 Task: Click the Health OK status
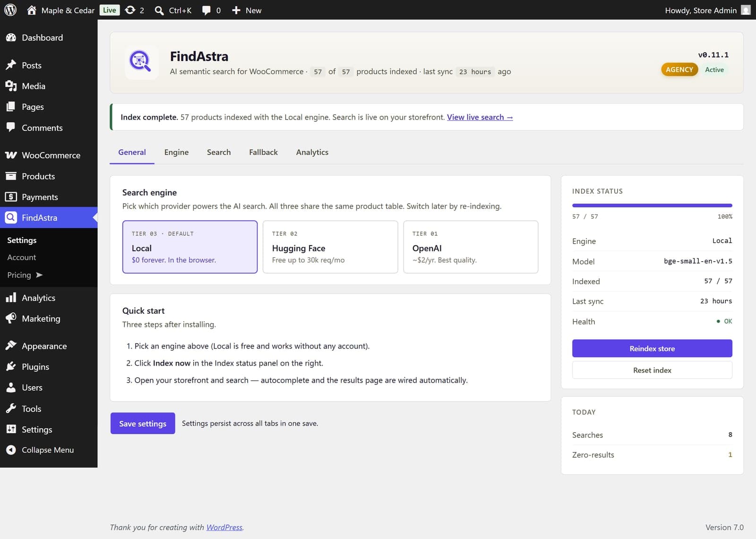coord(724,321)
